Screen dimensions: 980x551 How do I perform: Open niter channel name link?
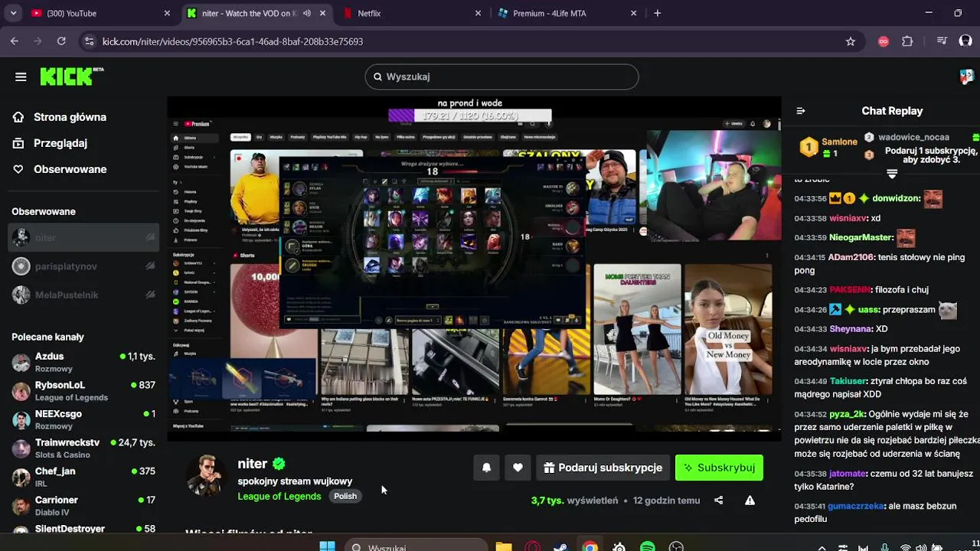253,464
